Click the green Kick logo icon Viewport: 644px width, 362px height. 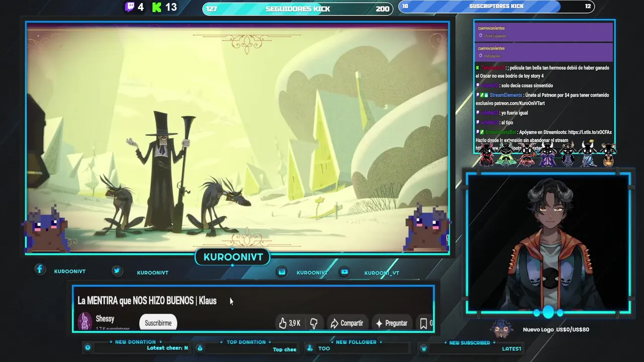(x=157, y=7)
